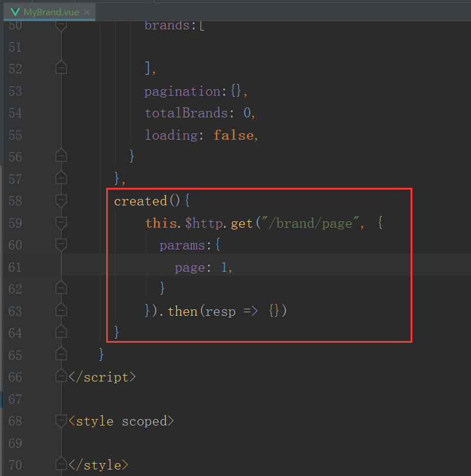Image resolution: width=471 pixels, height=476 pixels.
Task: Collapse fold marker at line 52
Action: click(61, 67)
